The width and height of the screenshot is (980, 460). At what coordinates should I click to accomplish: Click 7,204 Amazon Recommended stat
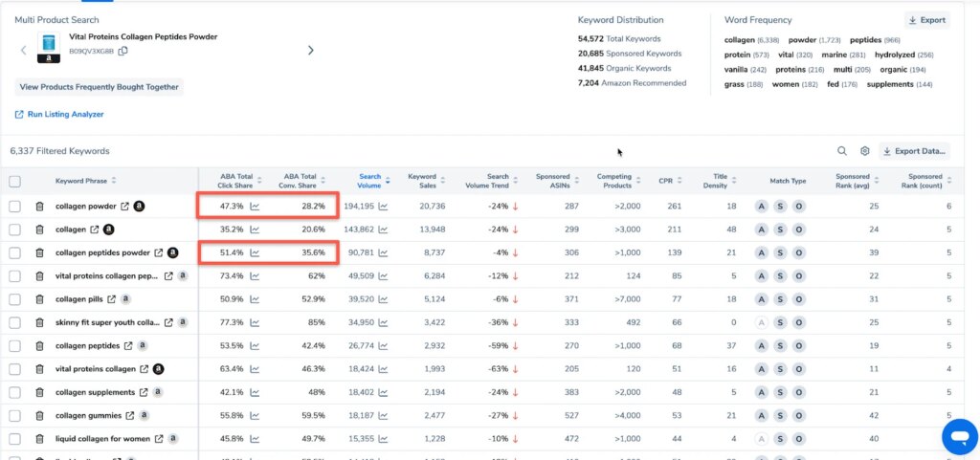(x=632, y=83)
